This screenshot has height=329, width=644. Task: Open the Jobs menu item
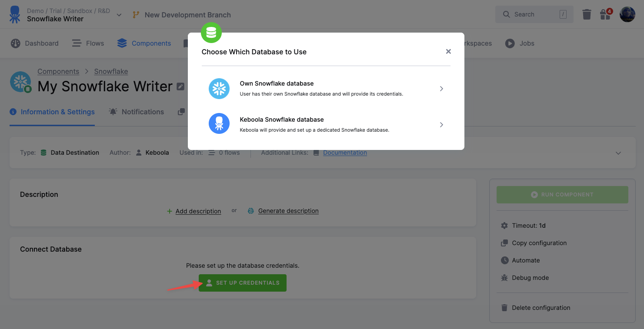tap(520, 43)
